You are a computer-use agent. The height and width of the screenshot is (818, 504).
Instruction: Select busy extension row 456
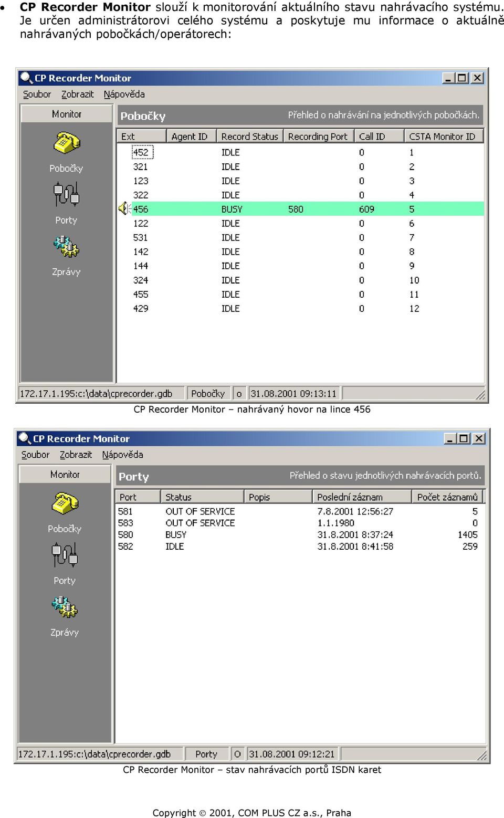[300, 209]
